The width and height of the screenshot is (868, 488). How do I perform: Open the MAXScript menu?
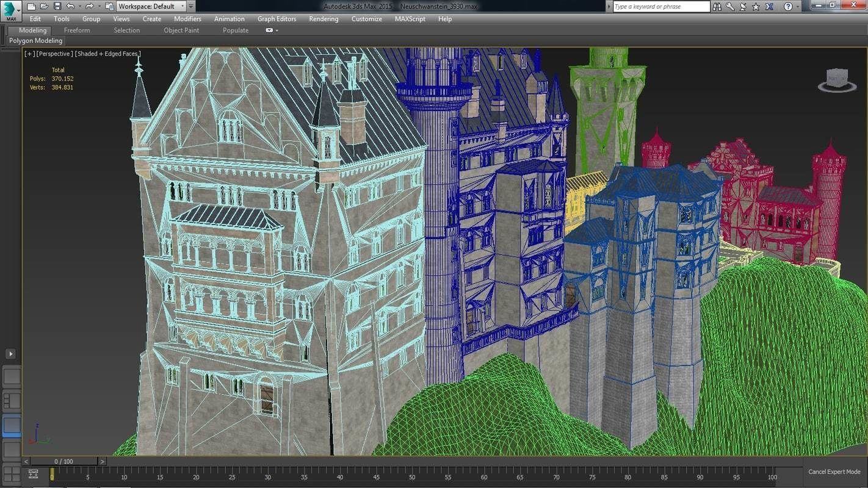(410, 19)
